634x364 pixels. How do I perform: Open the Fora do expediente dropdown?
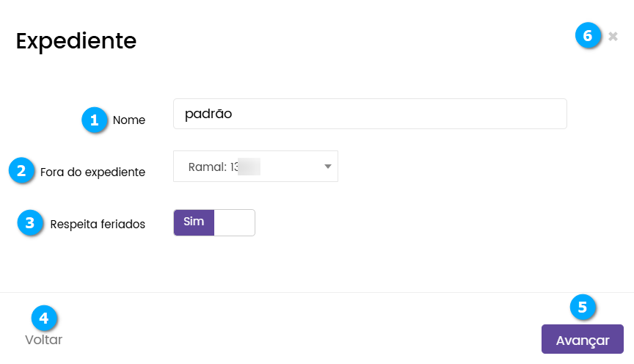(255, 167)
